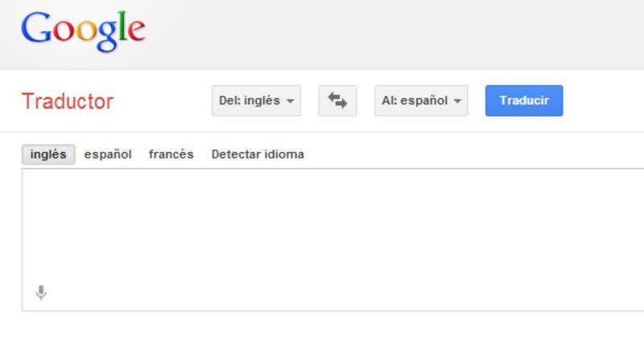
Task: Activate the microphone voice input
Action: point(41,293)
